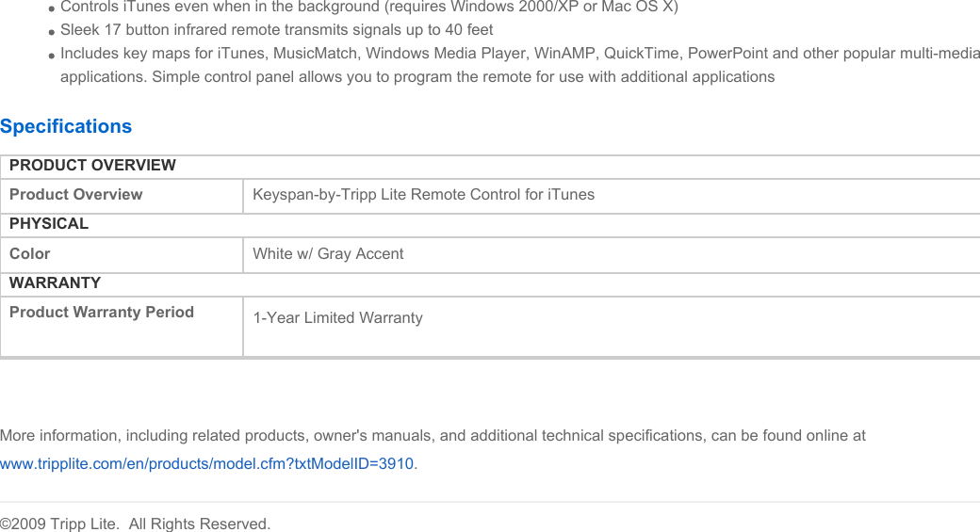Click the More information paragraph text
980x532 pixels.
point(433,435)
